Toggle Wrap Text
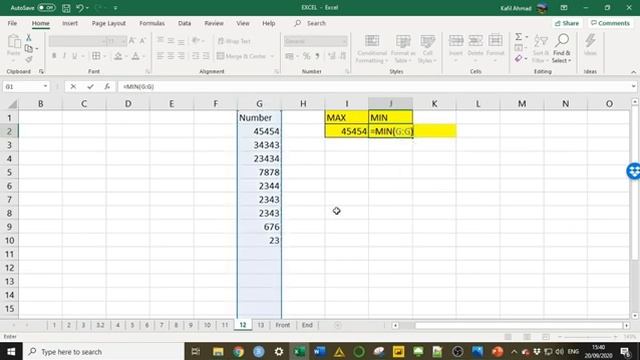640x360 pixels. 234,41
